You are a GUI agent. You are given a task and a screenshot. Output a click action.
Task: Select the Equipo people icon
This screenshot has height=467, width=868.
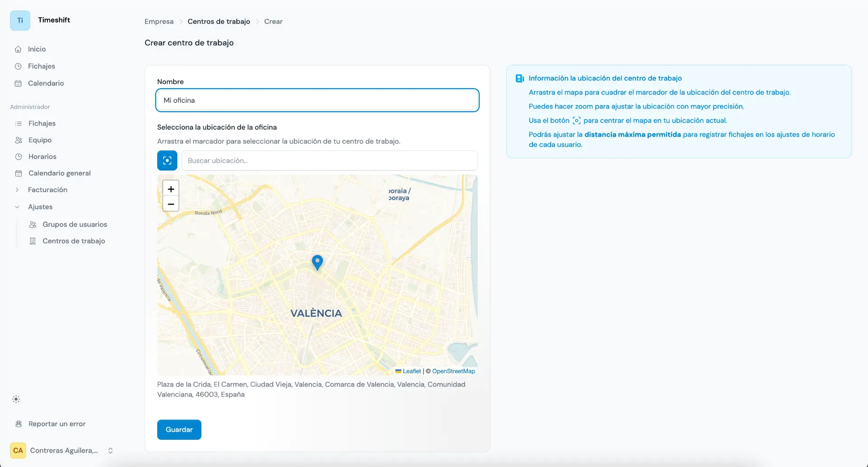[x=18, y=140]
